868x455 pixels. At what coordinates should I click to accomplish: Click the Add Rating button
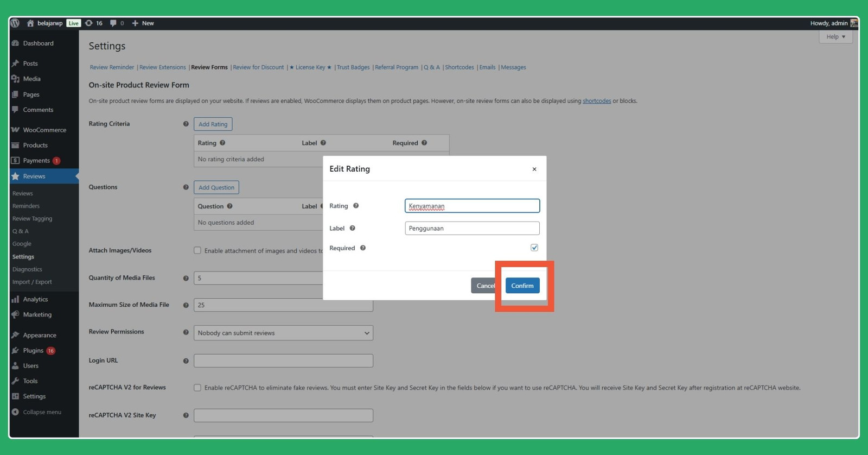[x=213, y=124]
